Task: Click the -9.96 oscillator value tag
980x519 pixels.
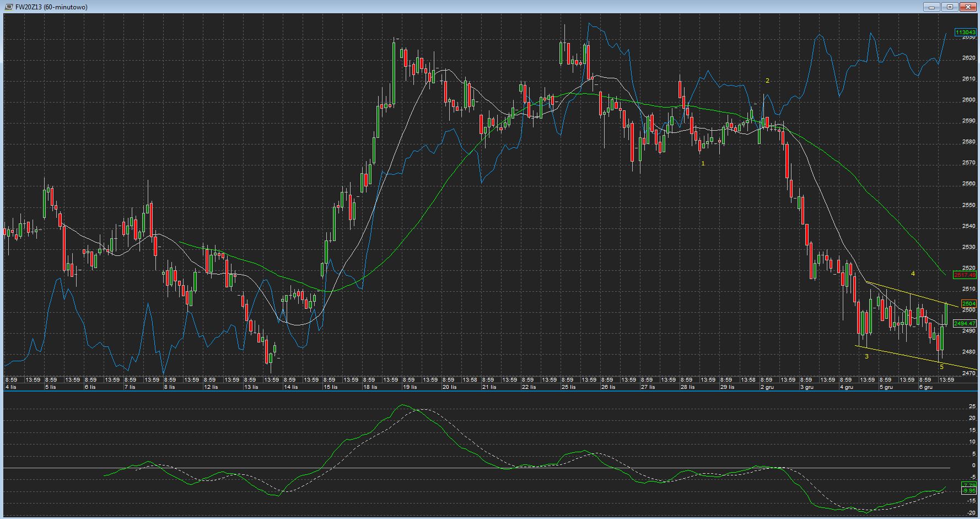Action: (x=968, y=490)
